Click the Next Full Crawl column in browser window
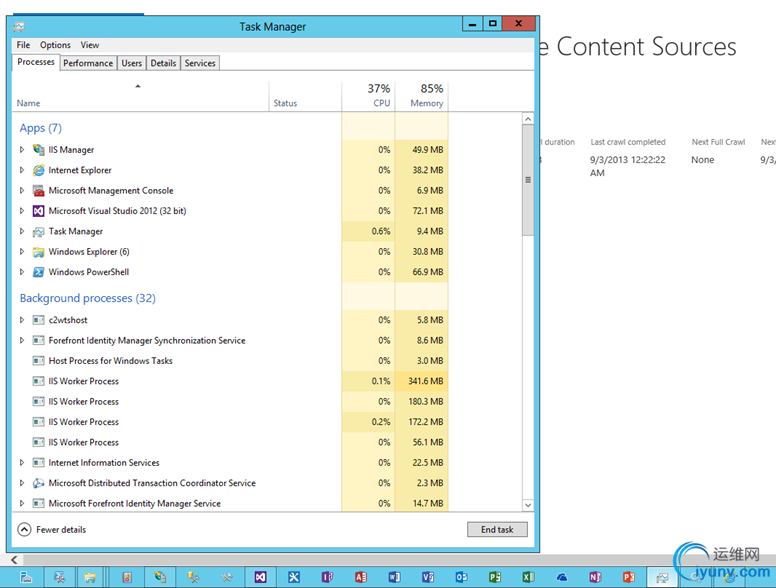 [x=718, y=142]
